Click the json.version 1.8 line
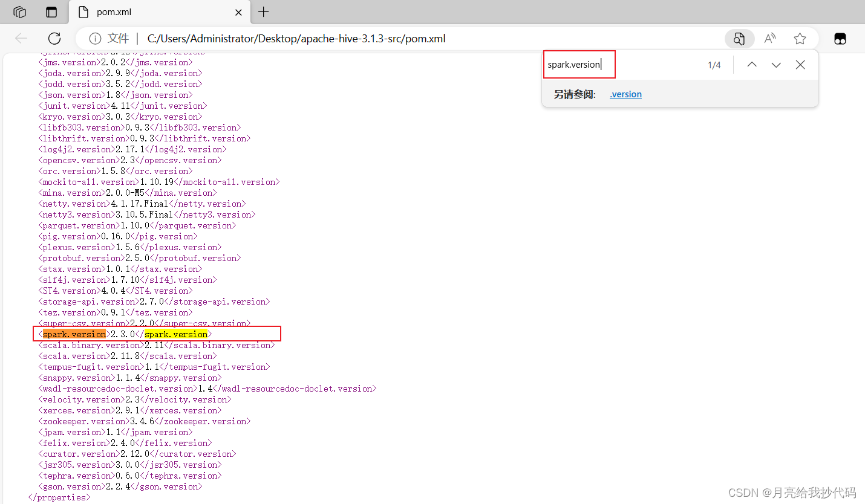Screen dimensions: 865x504 pyautogui.click(x=116, y=95)
